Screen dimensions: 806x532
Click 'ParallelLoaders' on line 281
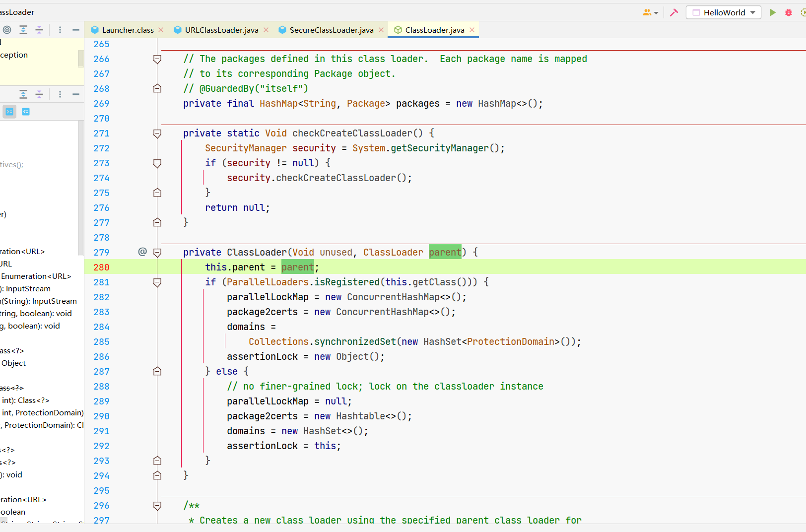coord(268,282)
